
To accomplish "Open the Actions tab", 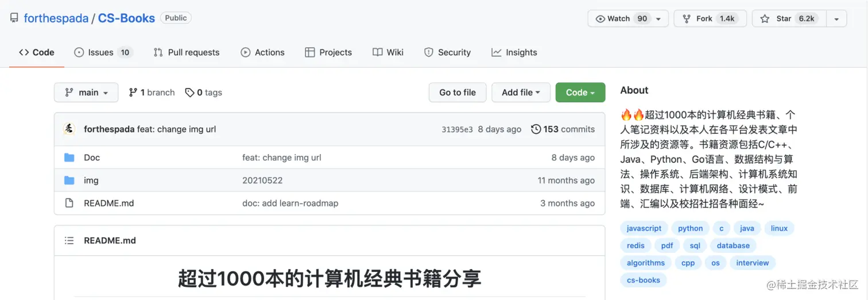I will (x=262, y=52).
